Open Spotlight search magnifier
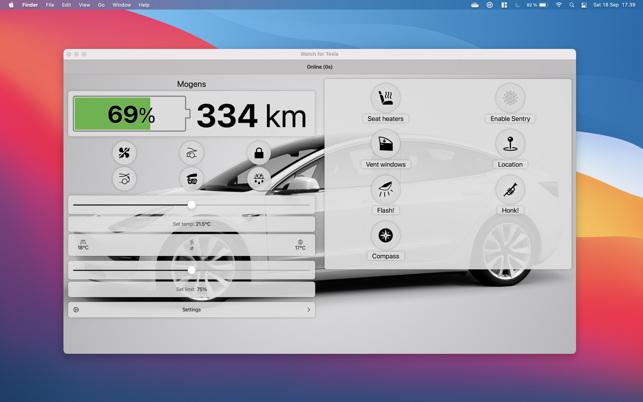Viewport: 643px width, 402px height. [572, 5]
